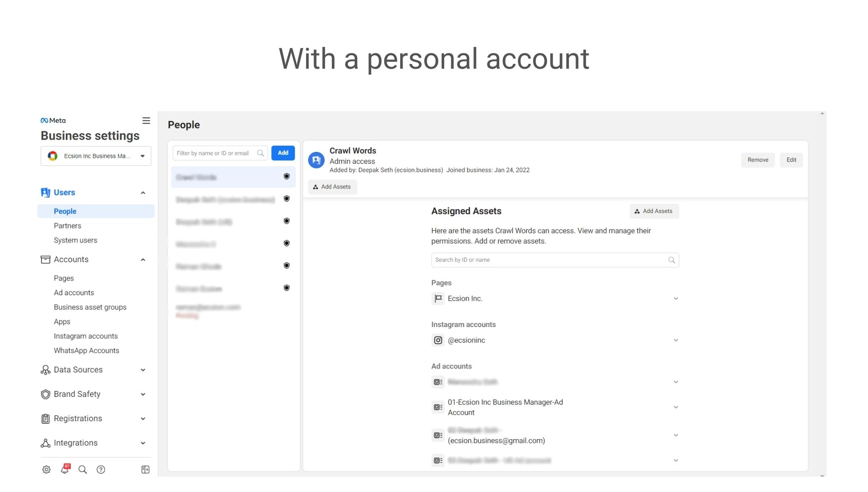This screenshot has height=492, width=868.
Task: Open Ad accounts under Accounts
Action: pos(74,293)
